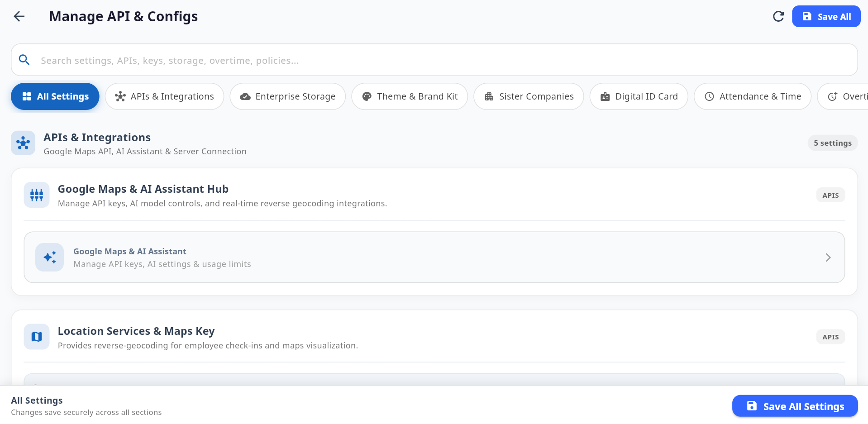Expand the Google Maps & AI Assistant chevron
Viewport: 868px width, 424px height.
click(x=828, y=257)
